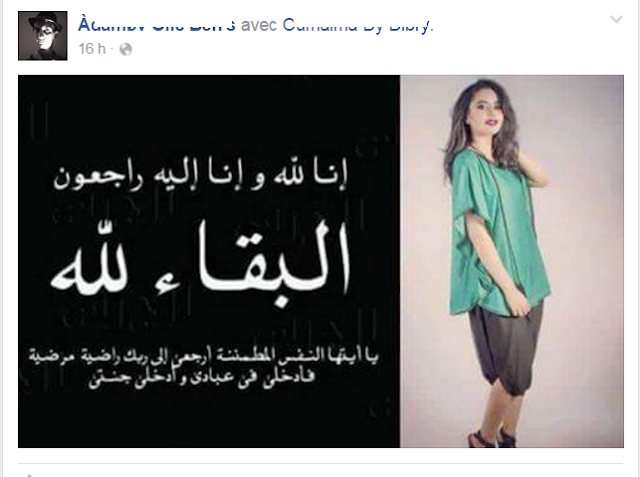640x477 pixels.
Task: Click the globe public privacy icon
Action: pyautogui.click(x=126, y=49)
